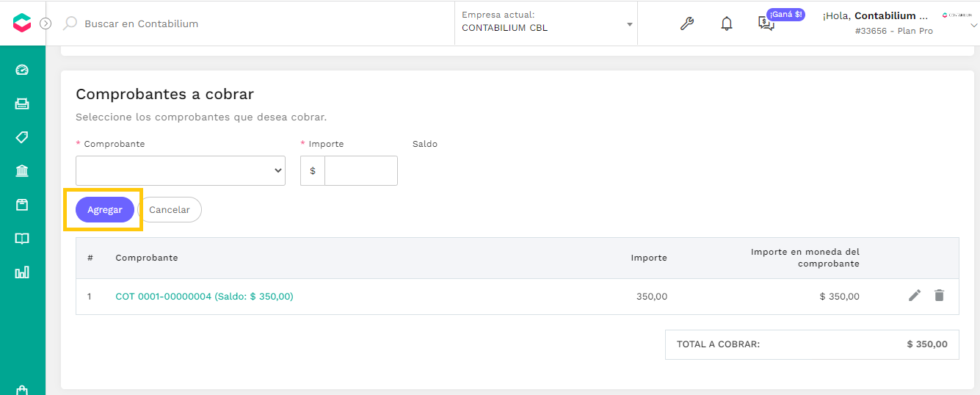Open the bar chart reports sidebar icon
Screen dimensions: 980x395
[22, 272]
